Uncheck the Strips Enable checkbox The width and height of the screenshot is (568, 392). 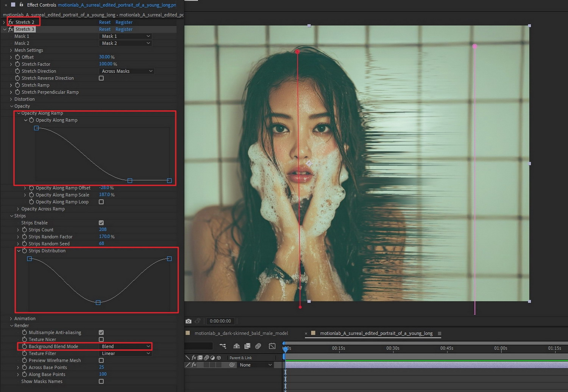coord(101,223)
